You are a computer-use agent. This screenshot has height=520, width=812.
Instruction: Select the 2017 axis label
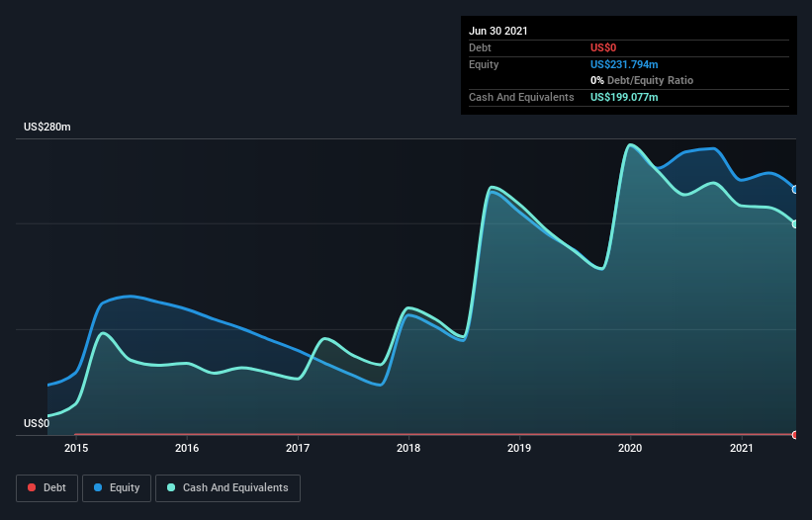[x=298, y=448]
